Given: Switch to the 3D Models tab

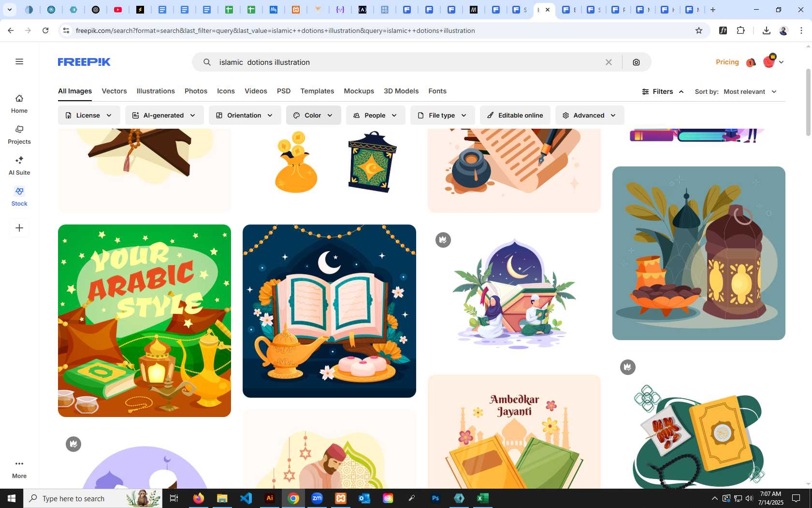Looking at the screenshot, I should [401, 91].
